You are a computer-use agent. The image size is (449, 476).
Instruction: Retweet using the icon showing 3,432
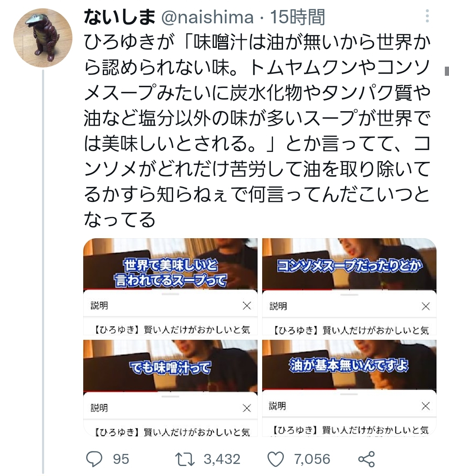click(x=185, y=459)
